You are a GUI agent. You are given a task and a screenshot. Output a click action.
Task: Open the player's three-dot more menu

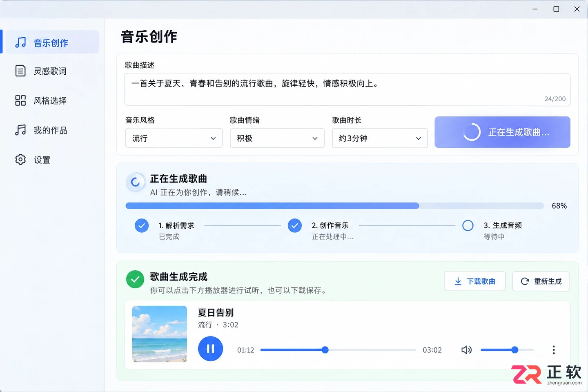coord(554,350)
